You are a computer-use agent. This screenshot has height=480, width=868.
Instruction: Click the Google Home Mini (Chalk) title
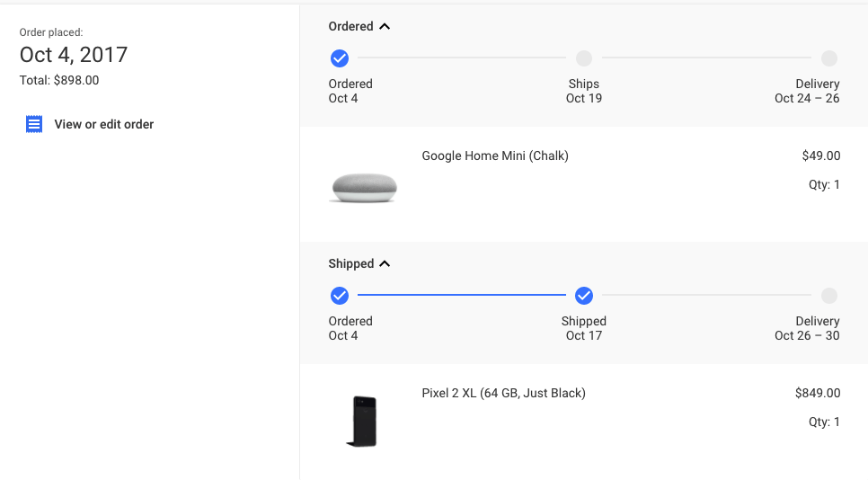(495, 156)
